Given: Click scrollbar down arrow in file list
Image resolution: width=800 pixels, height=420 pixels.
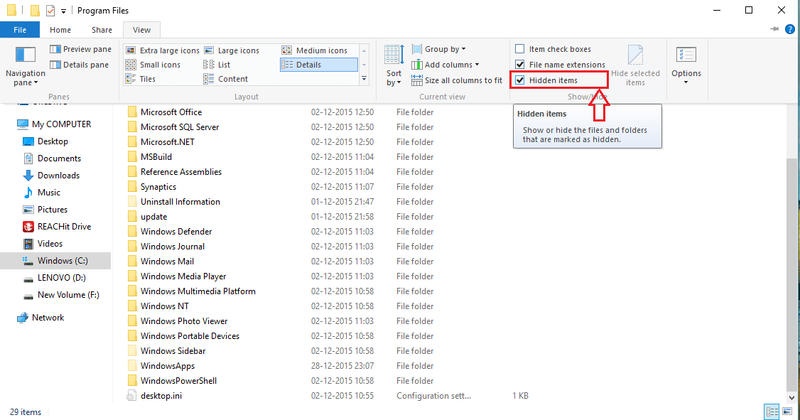Looking at the screenshot, I should [x=791, y=397].
